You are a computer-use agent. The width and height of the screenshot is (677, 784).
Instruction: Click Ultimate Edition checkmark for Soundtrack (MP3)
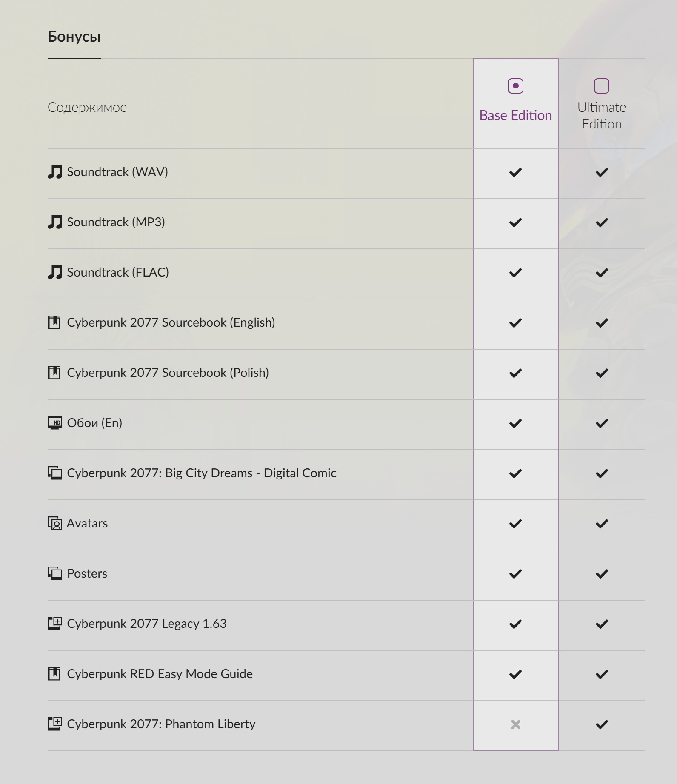click(602, 222)
